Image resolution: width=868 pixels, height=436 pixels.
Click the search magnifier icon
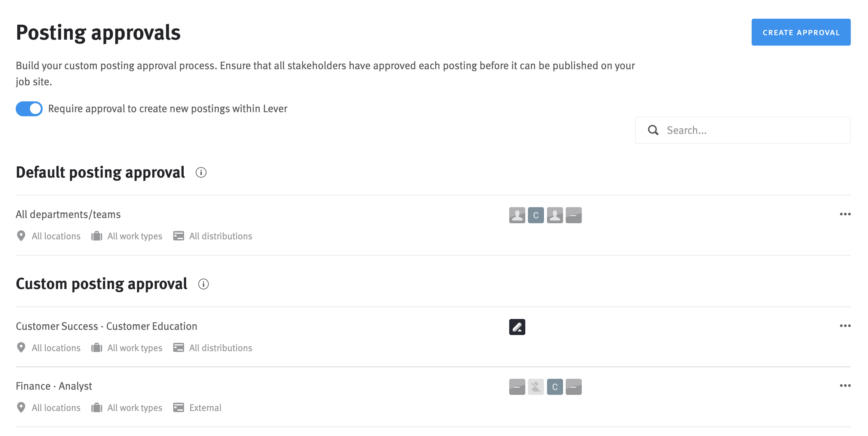point(653,130)
